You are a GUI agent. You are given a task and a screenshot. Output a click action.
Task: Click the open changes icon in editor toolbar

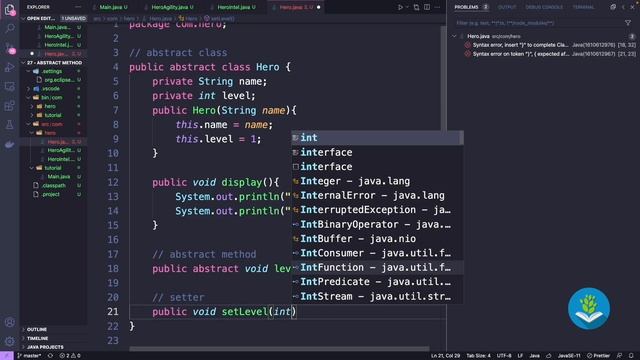(416, 7)
